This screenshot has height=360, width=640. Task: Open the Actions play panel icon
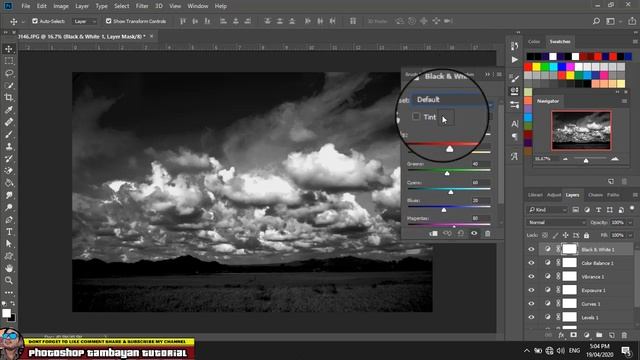[x=514, y=60]
